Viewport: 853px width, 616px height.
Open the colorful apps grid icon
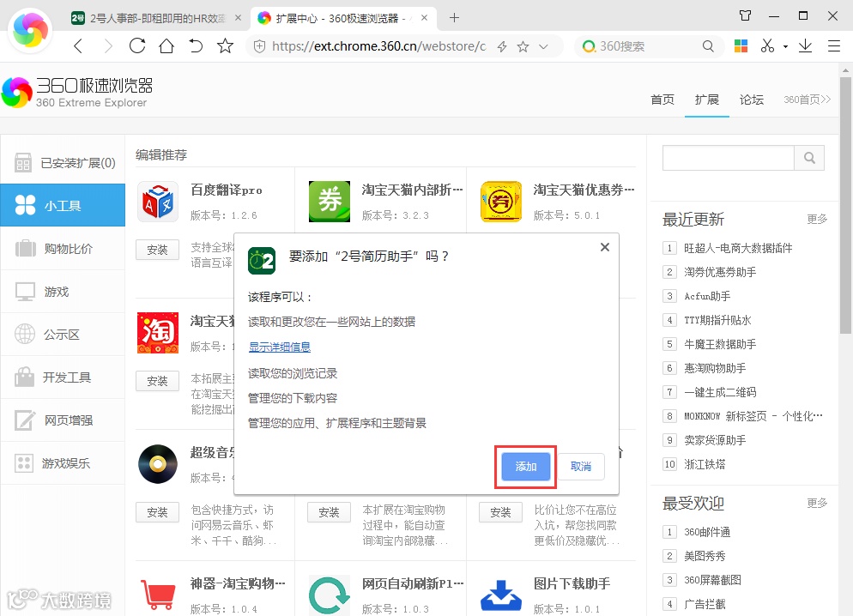741,46
